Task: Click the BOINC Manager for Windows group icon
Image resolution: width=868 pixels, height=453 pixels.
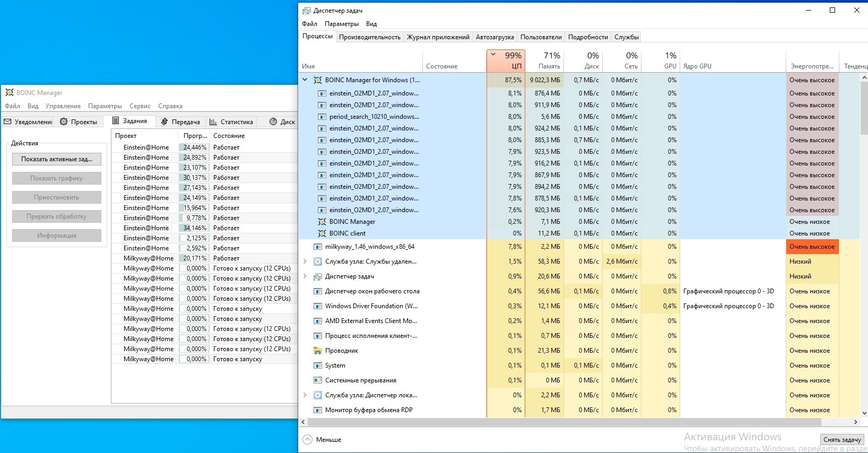Action: [x=318, y=80]
